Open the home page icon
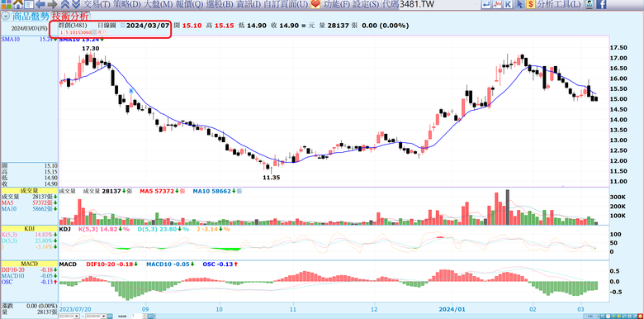This screenshot has height=319, width=644. pos(17,4)
